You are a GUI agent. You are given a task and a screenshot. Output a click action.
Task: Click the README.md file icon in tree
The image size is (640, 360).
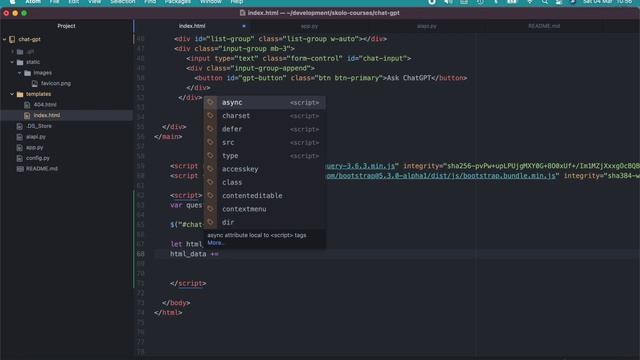click(20, 169)
